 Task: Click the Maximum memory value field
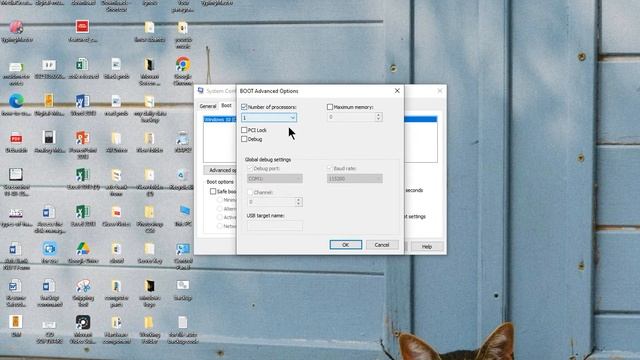click(x=351, y=117)
